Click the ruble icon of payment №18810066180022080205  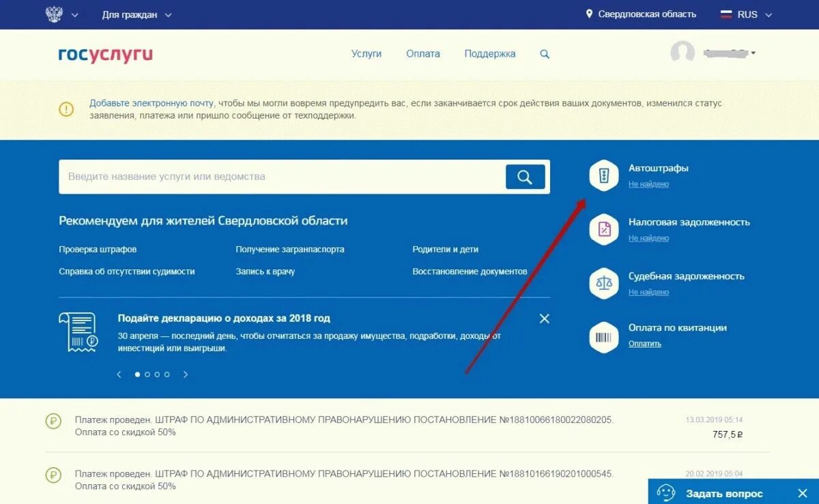(54, 421)
